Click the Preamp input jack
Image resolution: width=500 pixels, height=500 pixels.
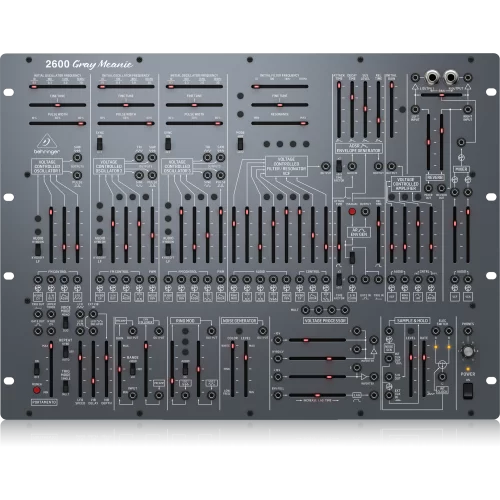point(133,395)
